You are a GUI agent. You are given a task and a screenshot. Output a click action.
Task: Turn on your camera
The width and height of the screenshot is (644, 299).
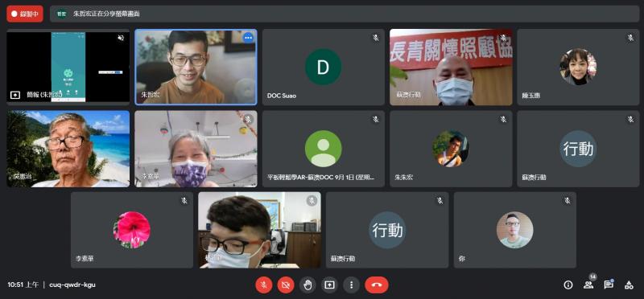286,285
